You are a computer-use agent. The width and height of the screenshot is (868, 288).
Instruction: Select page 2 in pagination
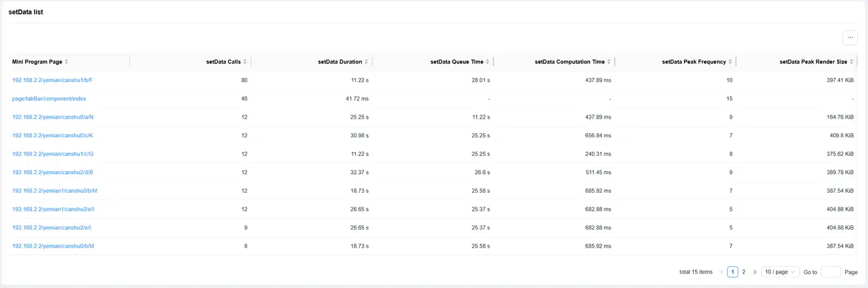pyautogui.click(x=744, y=272)
